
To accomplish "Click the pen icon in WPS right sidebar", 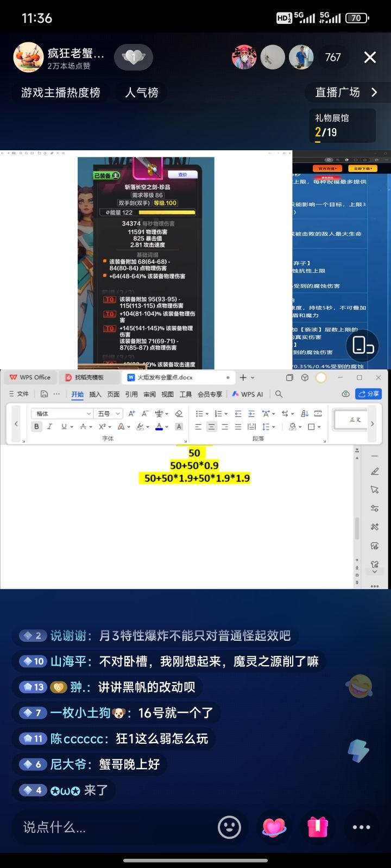I will [375, 471].
